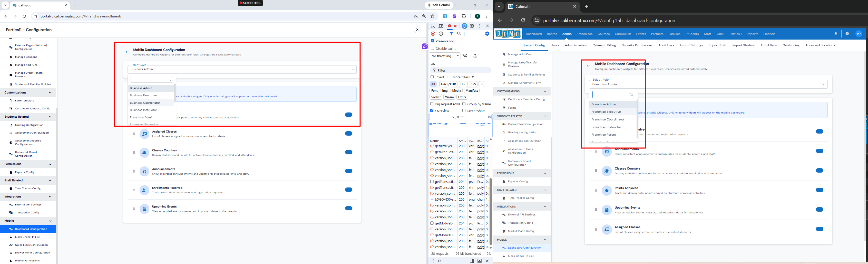Open the Chrome extensions puzzle icon

[x=464, y=16]
